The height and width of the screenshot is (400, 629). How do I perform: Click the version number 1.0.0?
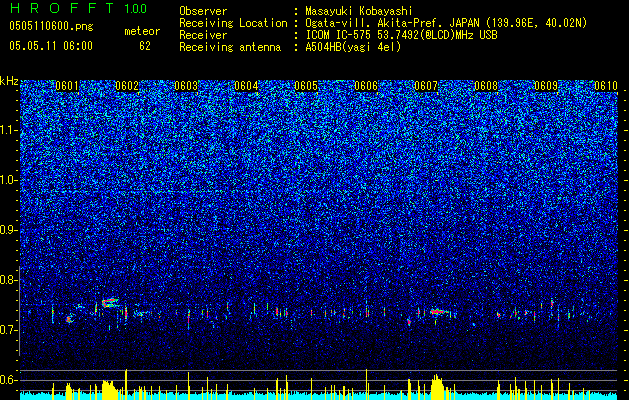135,9
